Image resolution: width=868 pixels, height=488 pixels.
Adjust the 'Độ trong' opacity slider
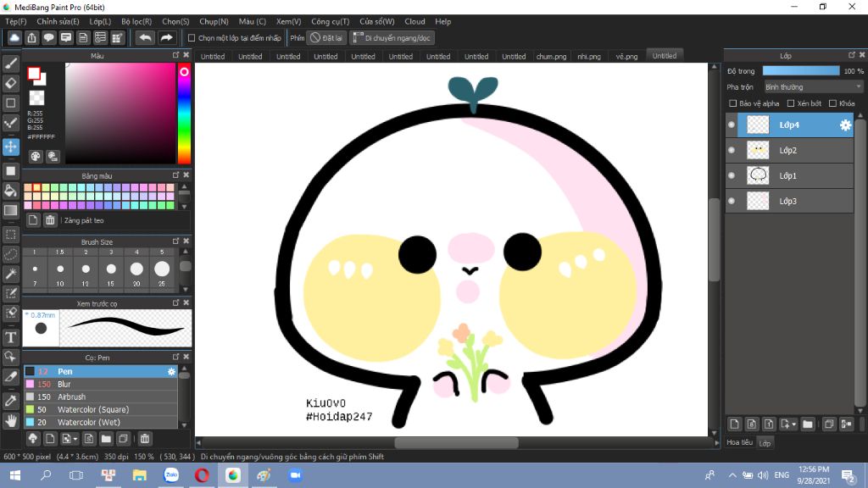click(x=801, y=71)
